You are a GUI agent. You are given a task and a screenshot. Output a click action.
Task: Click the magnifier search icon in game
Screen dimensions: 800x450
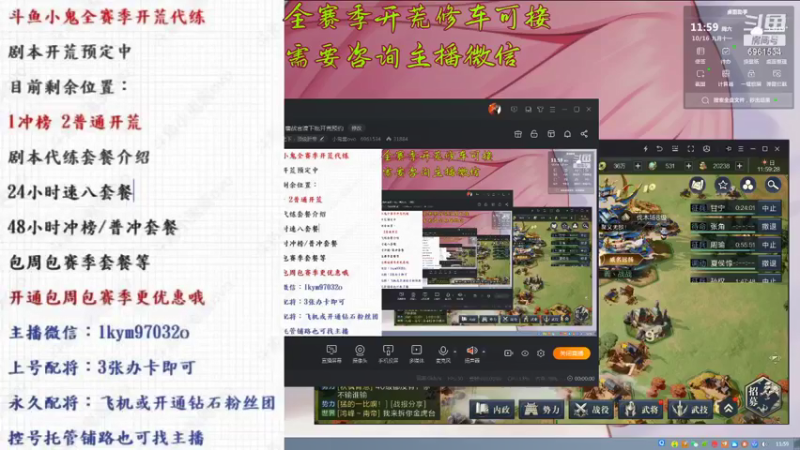pos(773,185)
